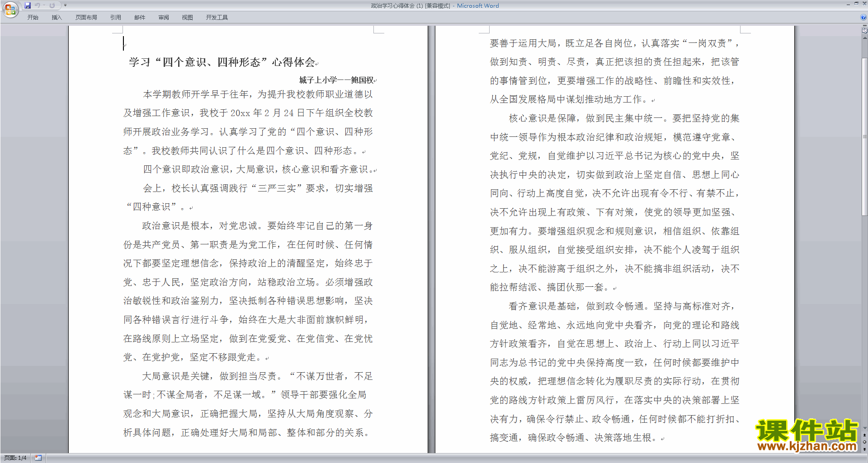Redo the last action

tap(52, 5)
